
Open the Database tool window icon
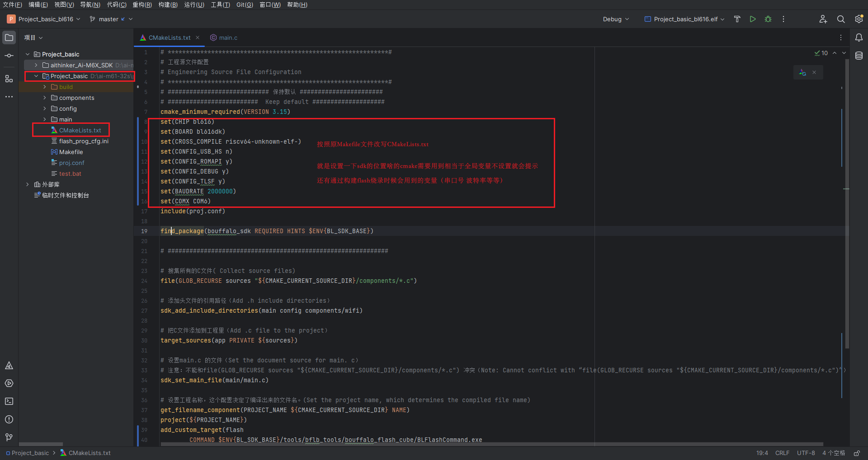pyautogui.click(x=859, y=56)
